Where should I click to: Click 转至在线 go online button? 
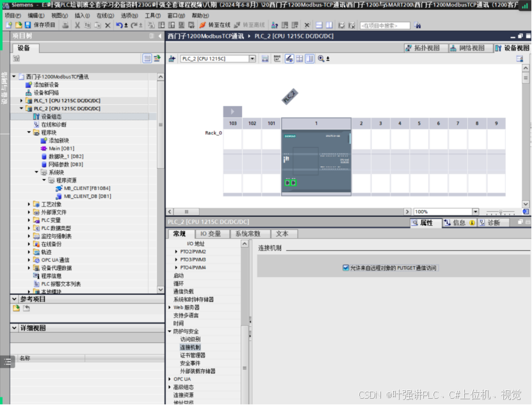pos(214,25)
